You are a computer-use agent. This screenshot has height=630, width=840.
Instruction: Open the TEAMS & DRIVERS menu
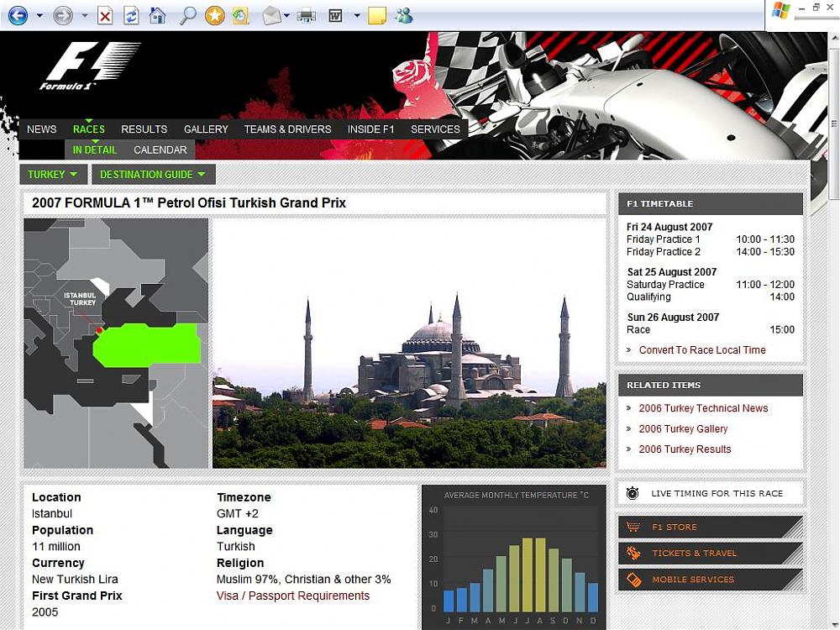[x=287, y=129]
